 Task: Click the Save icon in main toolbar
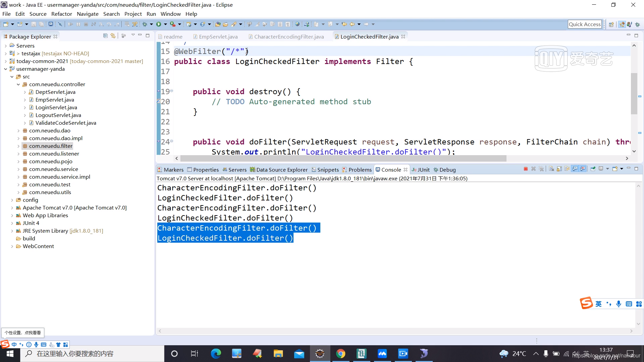tap(34, 24)
